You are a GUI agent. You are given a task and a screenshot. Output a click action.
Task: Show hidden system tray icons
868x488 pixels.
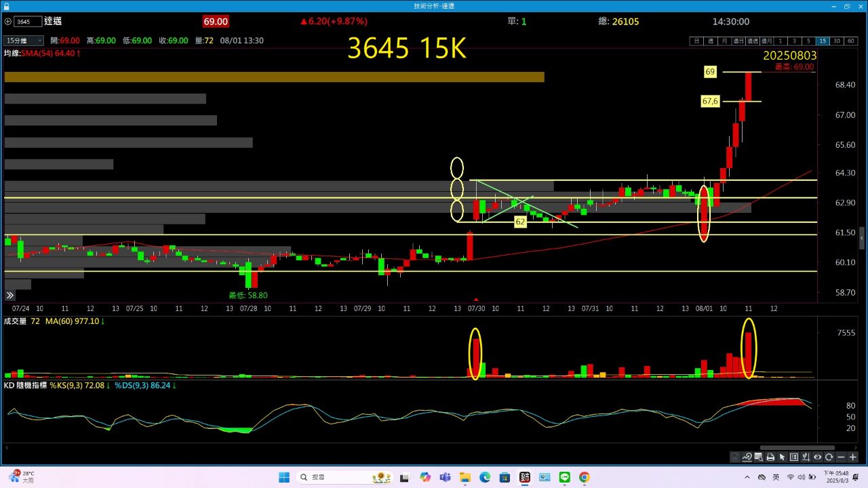pos(747,477)
